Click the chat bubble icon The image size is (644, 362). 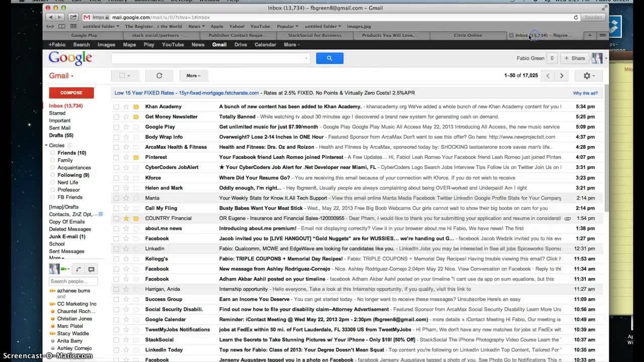coord(91,269)
